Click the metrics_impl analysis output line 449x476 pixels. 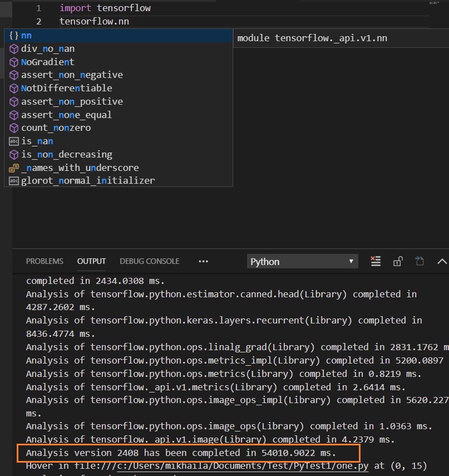tap(235, 360)
